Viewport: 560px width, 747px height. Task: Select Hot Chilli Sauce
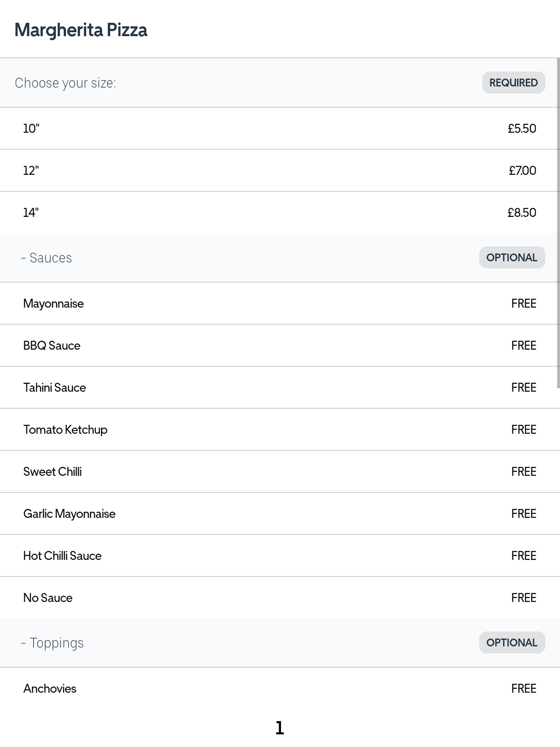(x=280, y=556)
